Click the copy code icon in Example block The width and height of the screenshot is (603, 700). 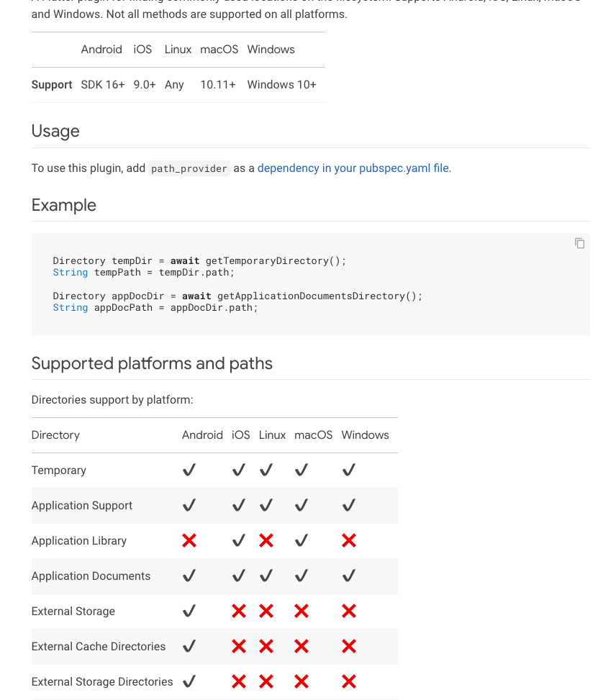tap(579, 243)
